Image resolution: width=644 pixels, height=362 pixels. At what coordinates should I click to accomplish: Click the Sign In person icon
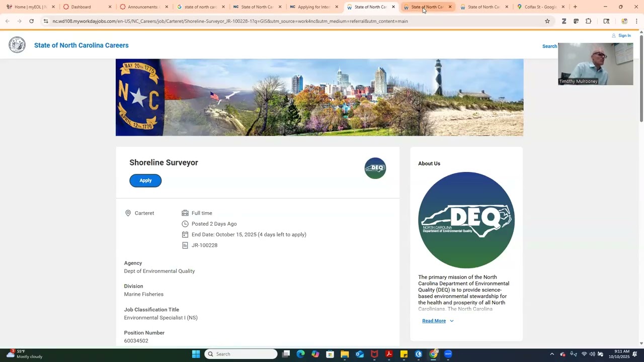coord(614,36)
